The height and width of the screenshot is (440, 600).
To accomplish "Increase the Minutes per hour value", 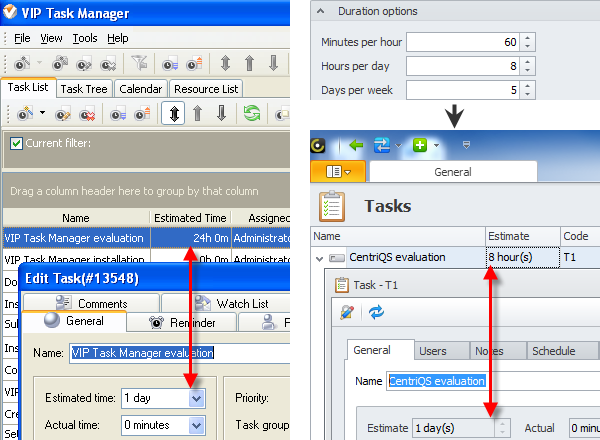I will tap(528, 37).
